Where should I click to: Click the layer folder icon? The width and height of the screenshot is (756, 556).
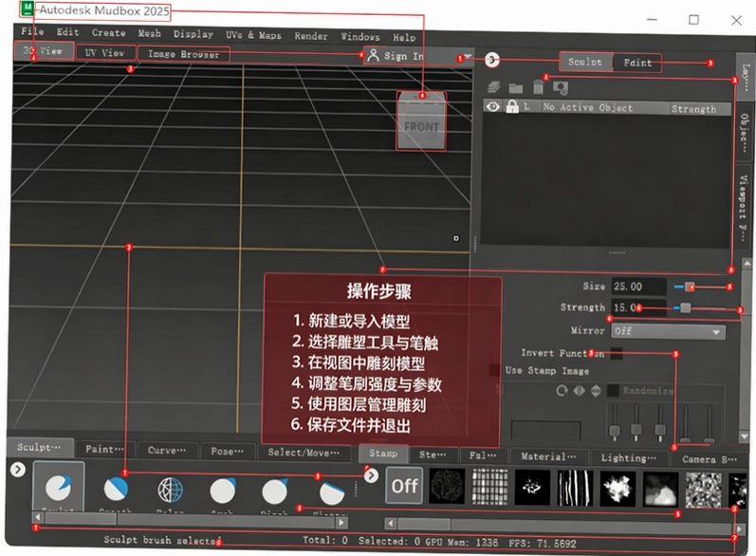(x=515, y=87)
